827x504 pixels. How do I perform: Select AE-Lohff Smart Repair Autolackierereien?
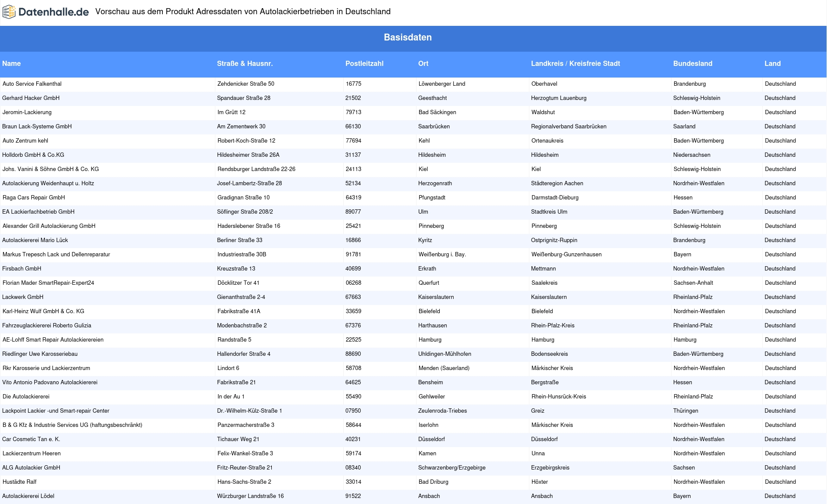pyautogui.click(x=53, y=340)
